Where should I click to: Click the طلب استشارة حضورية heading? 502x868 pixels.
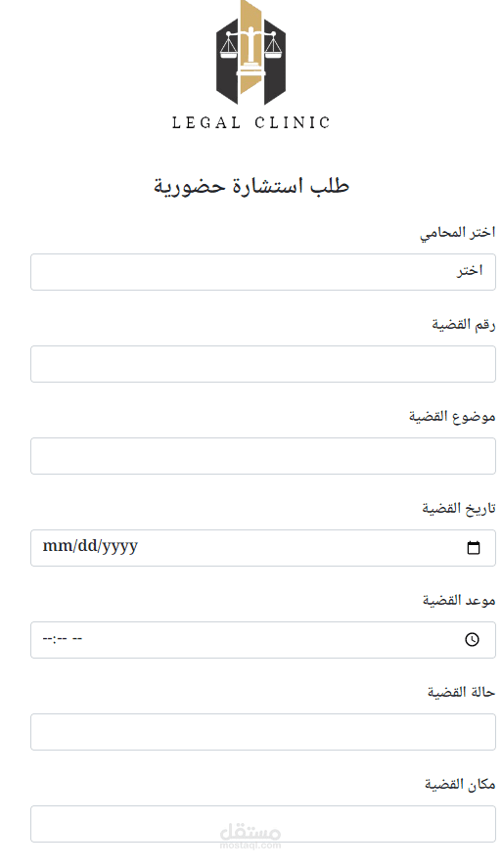[x=251, y=186]
